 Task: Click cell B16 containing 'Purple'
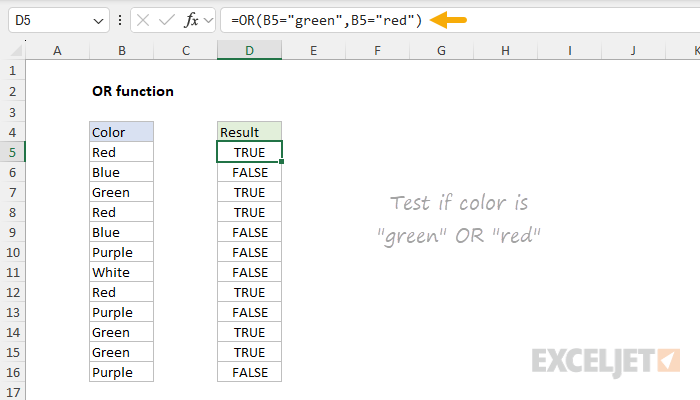121,372
